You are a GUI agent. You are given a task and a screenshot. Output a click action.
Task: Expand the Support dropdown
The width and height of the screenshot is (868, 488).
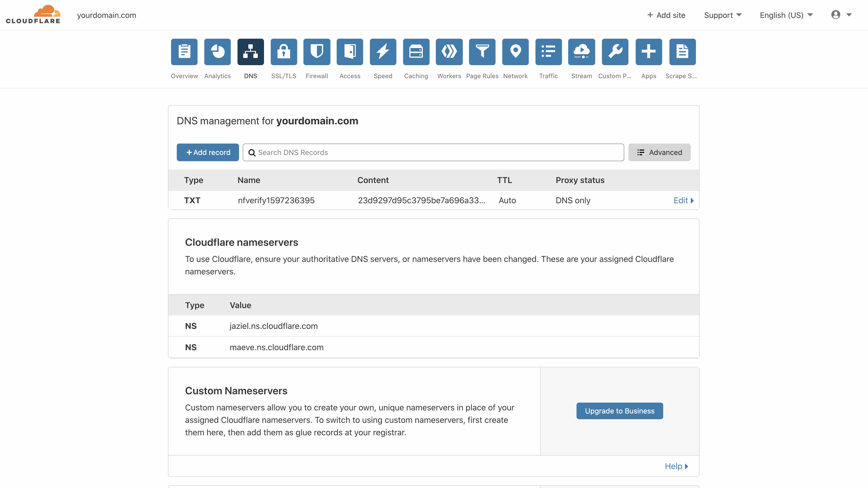click(723, 15)
